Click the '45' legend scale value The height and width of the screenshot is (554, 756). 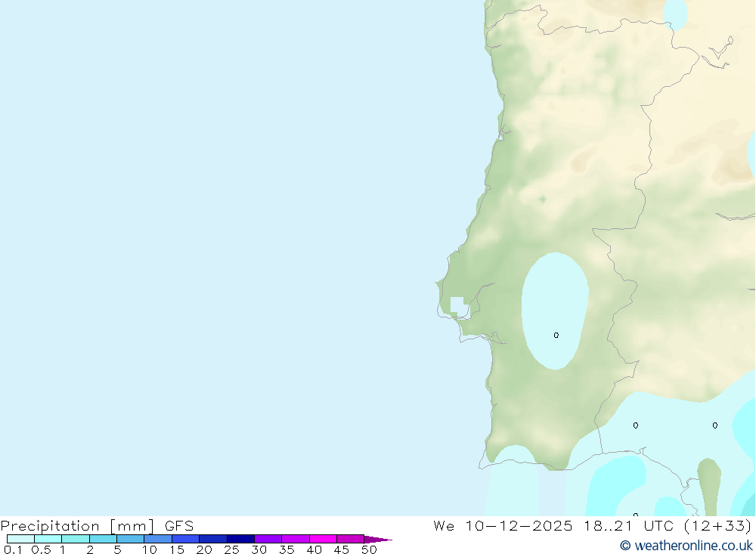tap(342, 549)
